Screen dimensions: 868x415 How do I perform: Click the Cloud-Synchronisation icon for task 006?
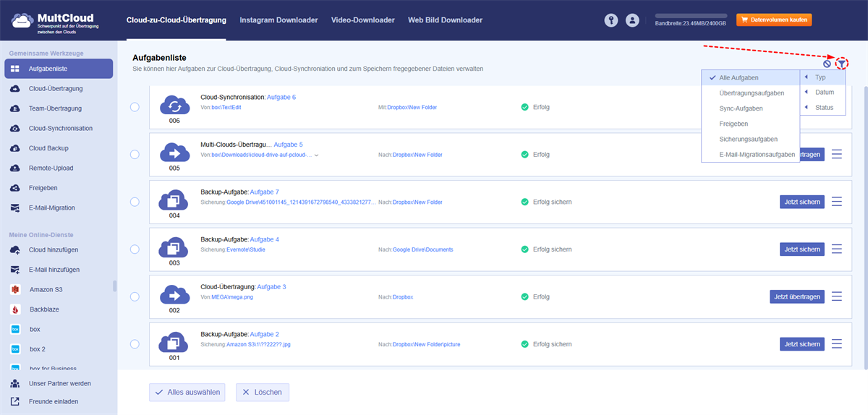coord(174,106)
